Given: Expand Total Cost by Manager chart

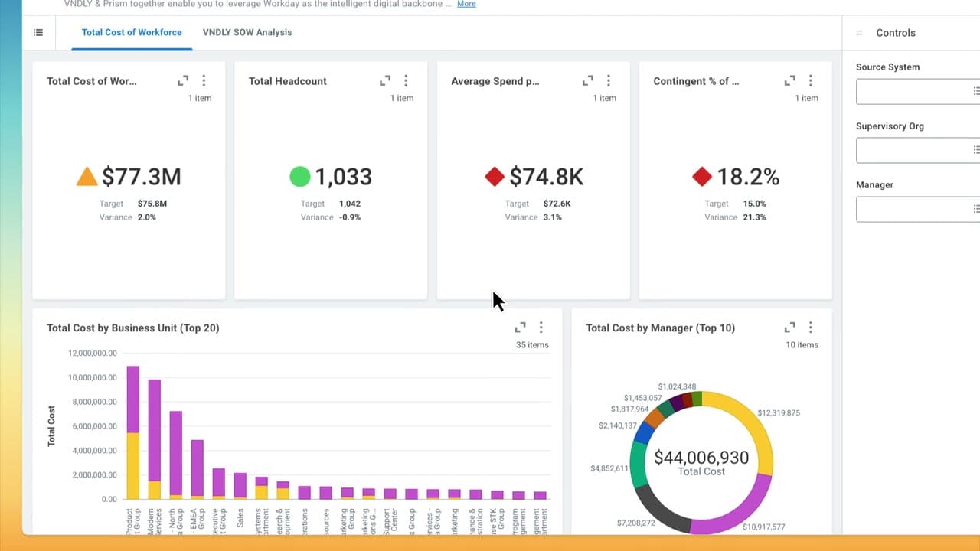Looking at the screenshot, I should coord(790,328).
